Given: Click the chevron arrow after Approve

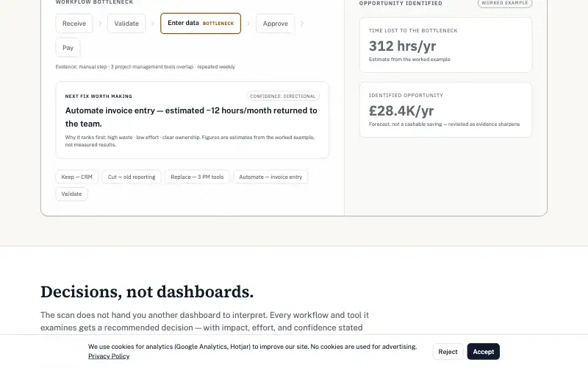Looking at the screenshot, I should (302, 24).
